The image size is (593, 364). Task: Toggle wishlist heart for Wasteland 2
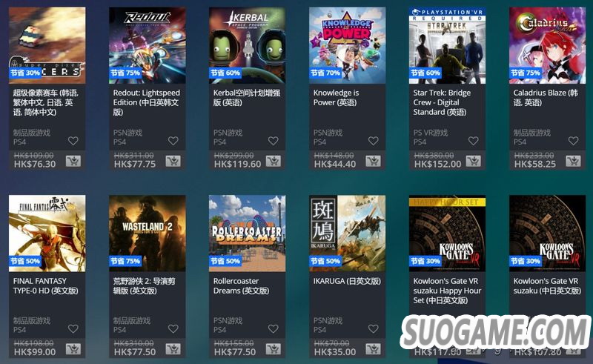coord(173,329)
